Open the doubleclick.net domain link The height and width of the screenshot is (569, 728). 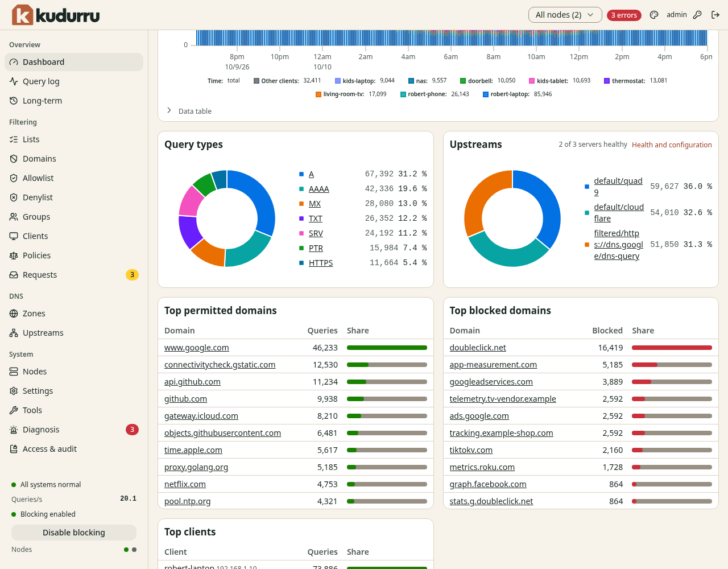pos(478,348)
